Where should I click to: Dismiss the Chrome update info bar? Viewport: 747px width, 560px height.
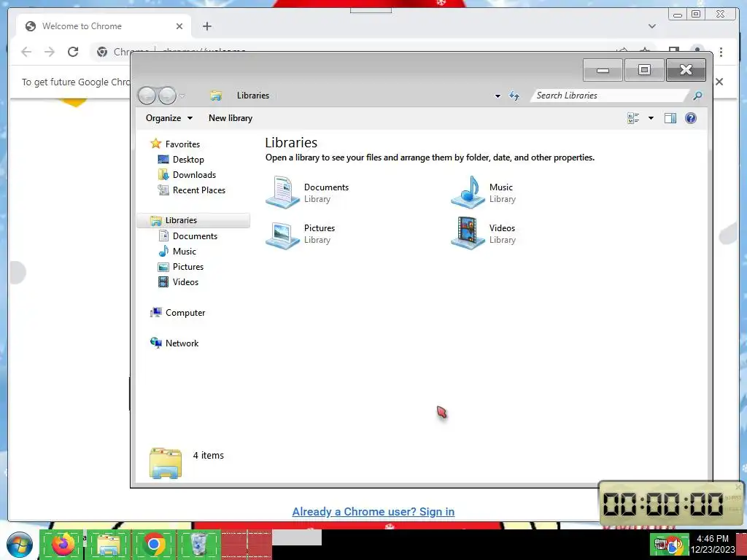(x=719, y=82)
